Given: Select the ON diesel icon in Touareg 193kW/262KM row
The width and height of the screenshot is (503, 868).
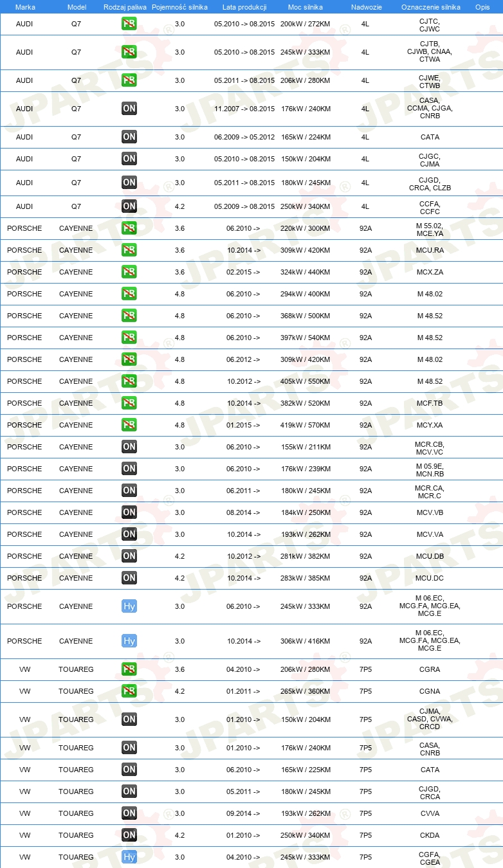Looking at the screenshot, I should point(129,813).
